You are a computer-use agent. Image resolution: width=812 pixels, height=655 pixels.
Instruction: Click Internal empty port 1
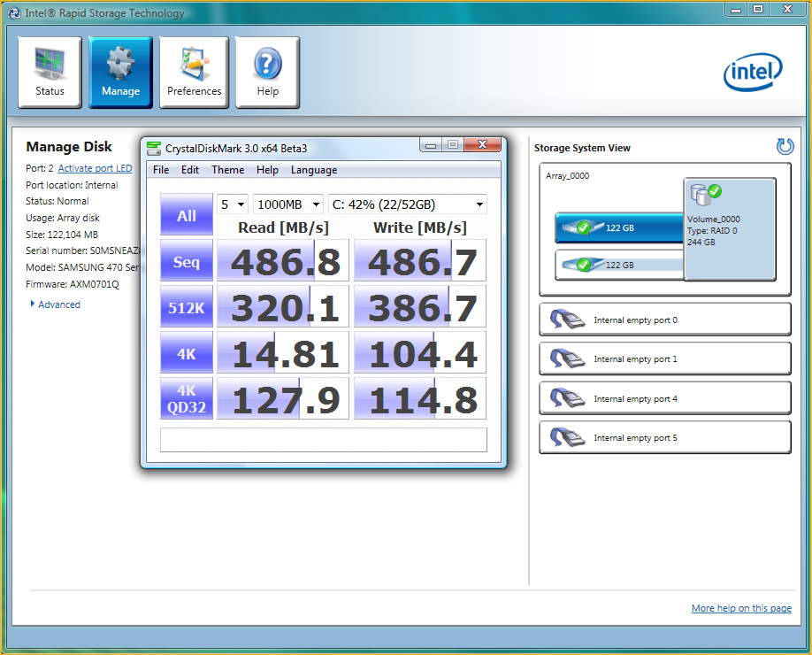tap(665, 358)
